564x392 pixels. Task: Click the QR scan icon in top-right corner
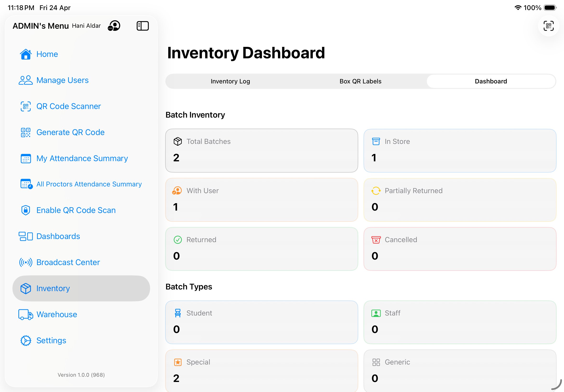click(548, 26)
